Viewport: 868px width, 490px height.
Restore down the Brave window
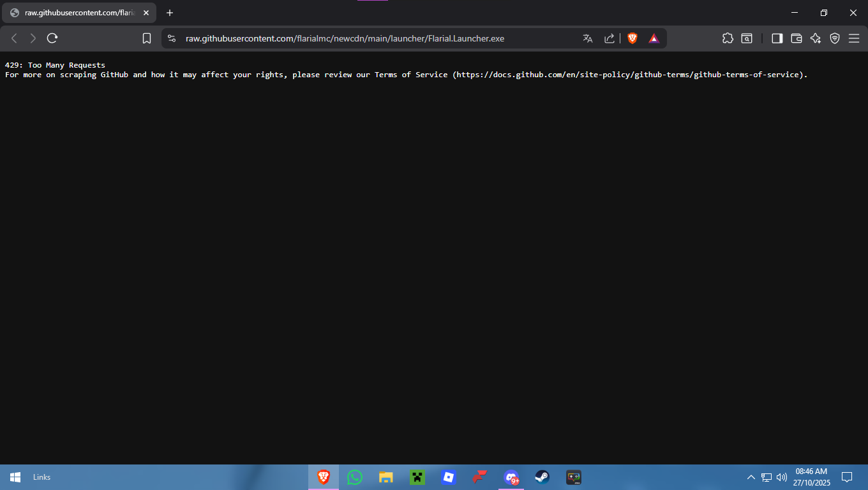[824, 13]
